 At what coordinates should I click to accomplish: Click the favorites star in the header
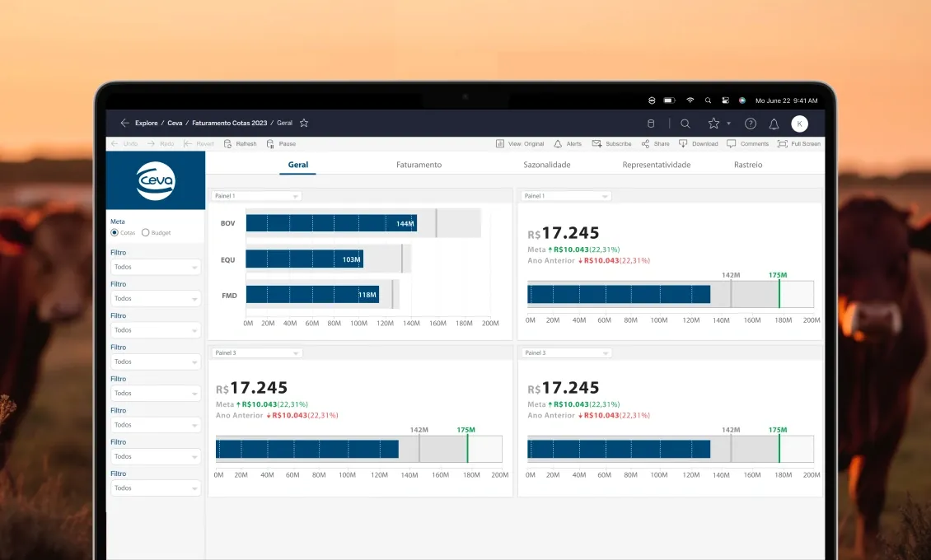(713, 124)
